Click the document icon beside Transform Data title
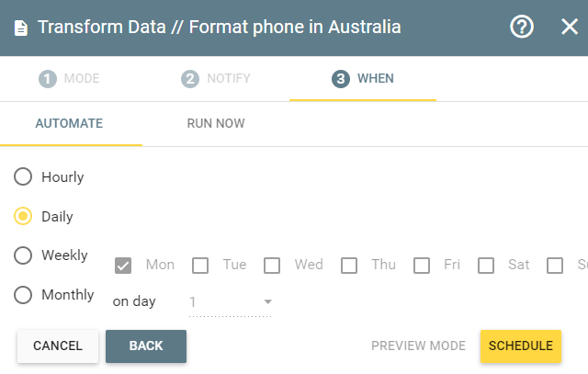Screen dimensions: 588x374 pos(20,28)
